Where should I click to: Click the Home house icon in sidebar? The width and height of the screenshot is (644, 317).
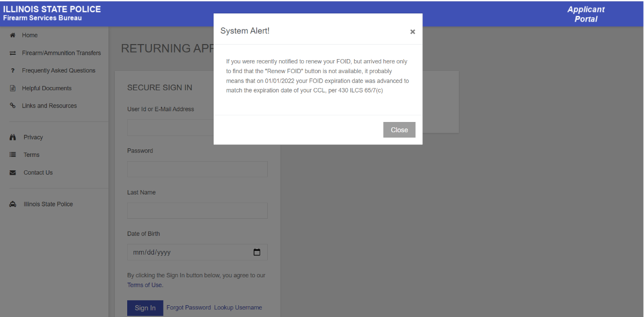click(x=12, y=35)
